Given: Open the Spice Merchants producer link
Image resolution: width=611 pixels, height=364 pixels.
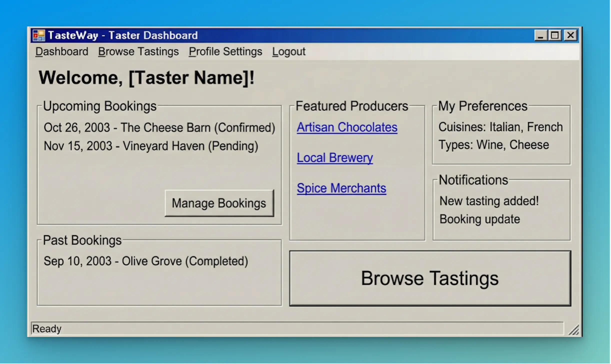Looking at the screenshot, I should [x=341, y=188].
